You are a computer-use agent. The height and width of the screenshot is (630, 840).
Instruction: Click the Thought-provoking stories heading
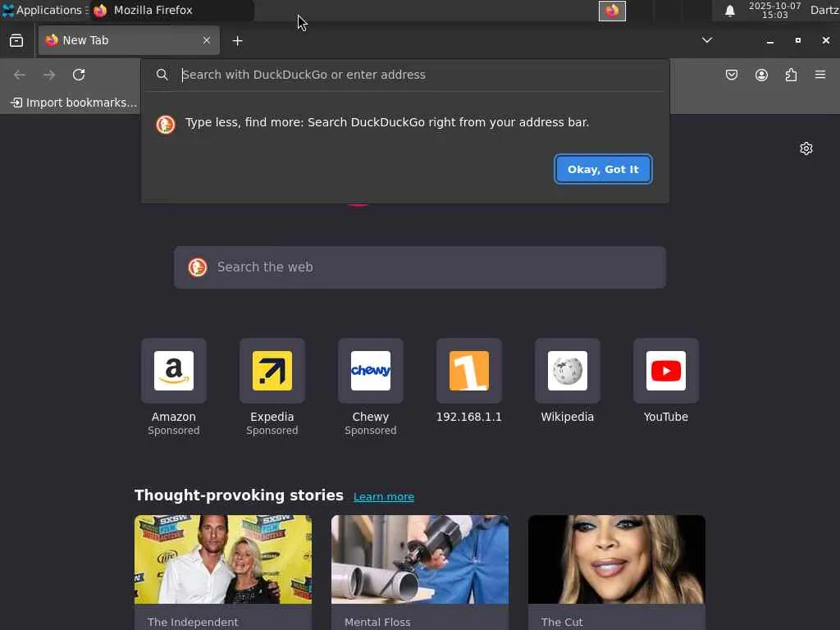[239, 495]
